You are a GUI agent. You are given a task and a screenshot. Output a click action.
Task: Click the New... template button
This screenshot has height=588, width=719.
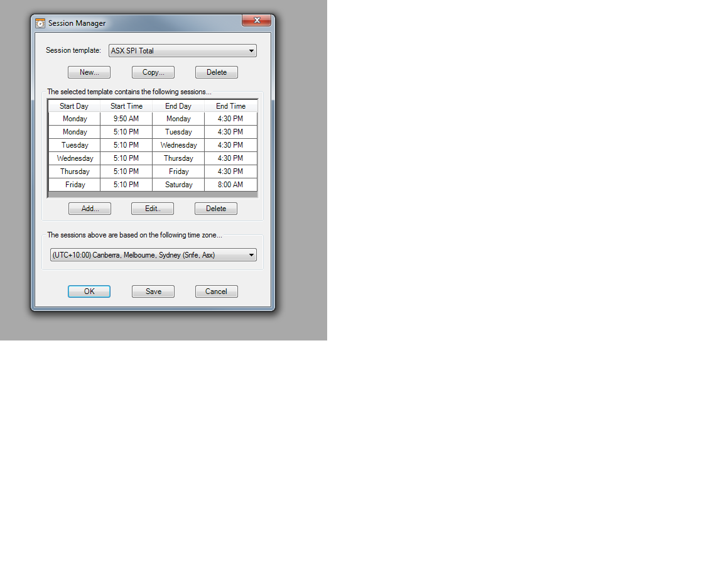89,72
